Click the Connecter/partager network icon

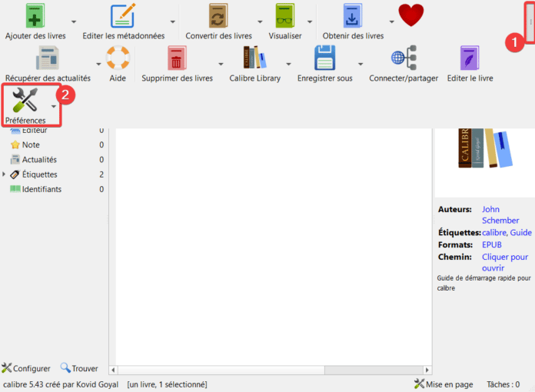pyautogui.click(x=404, y=58)
